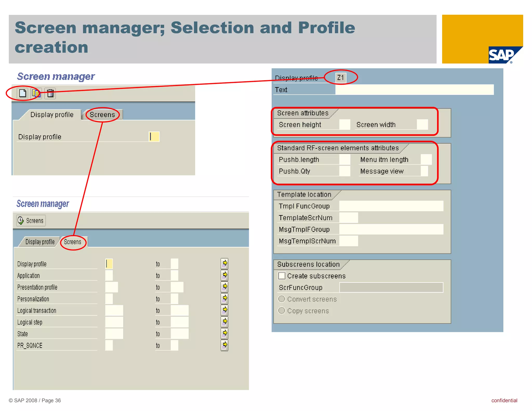Open multiple selection arrow for Application row

click(224, 275)
